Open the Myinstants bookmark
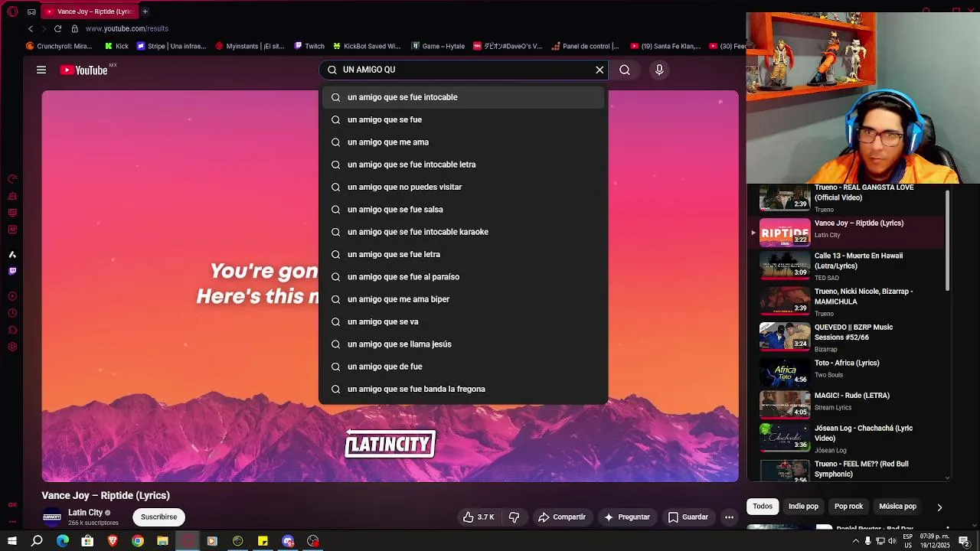The width and height of the screenshot is (980, 551). click(x=250, y=46)
